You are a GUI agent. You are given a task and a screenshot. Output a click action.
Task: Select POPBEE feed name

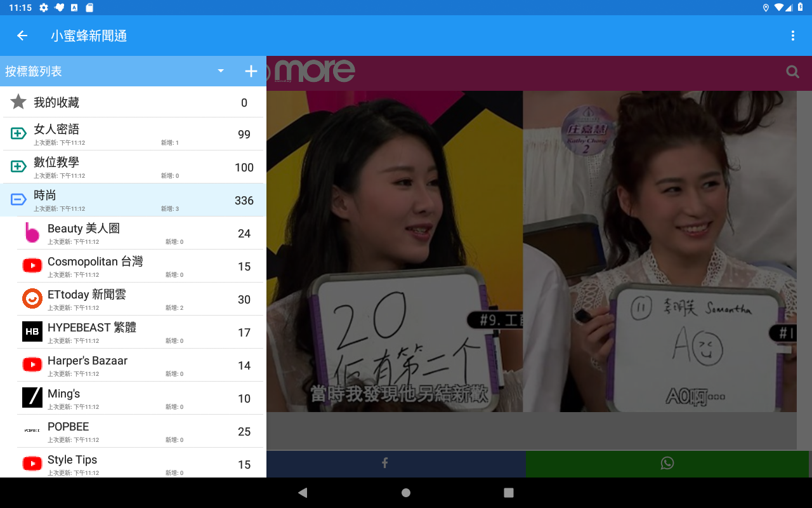[69, 427]
